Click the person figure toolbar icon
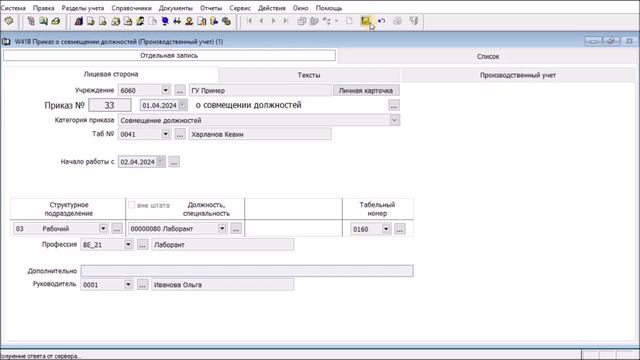Screen dimensions: 640x360 point(189,21)
